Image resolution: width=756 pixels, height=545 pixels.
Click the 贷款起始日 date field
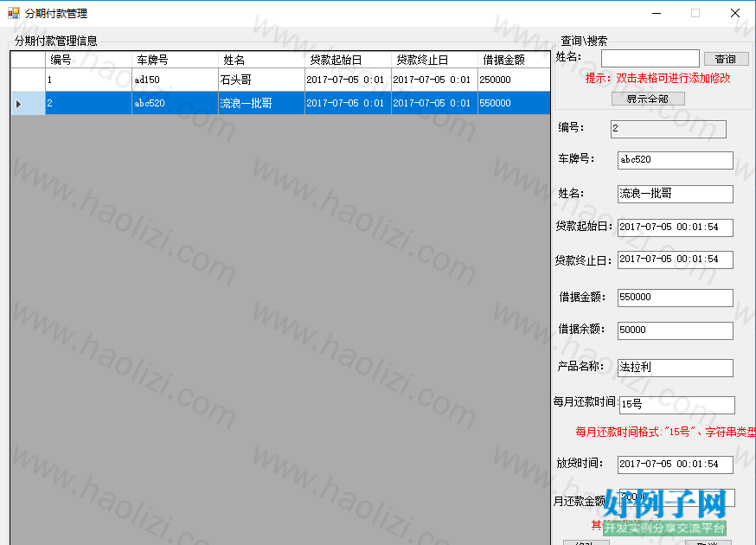675,228
